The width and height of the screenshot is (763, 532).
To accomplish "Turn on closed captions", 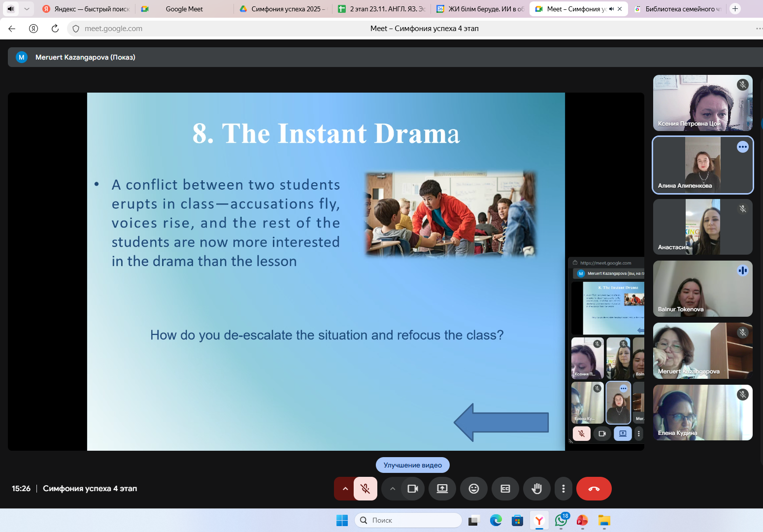I will (505, 489).
